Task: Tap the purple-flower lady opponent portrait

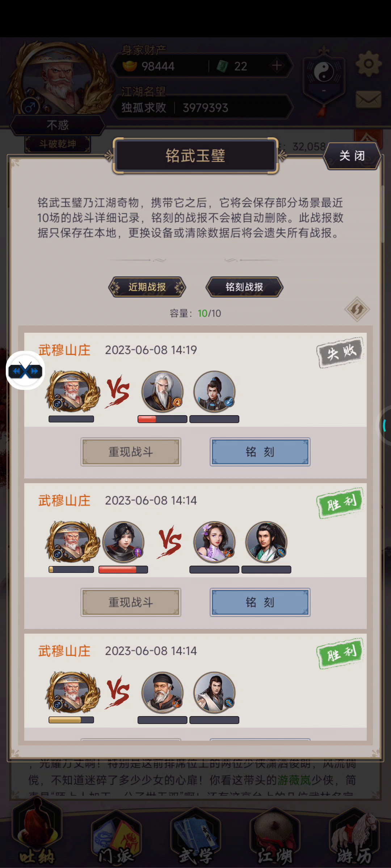Action: [x=214, y=542]
